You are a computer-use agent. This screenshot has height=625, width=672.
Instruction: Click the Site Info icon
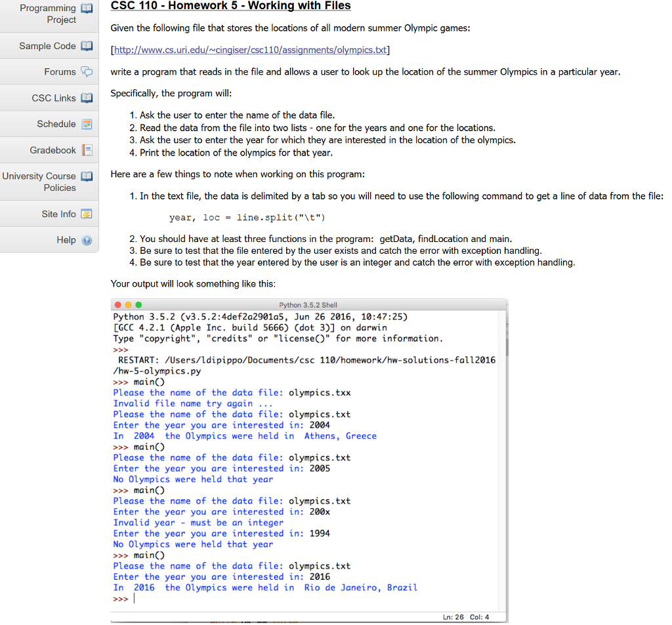coord(87,214)
